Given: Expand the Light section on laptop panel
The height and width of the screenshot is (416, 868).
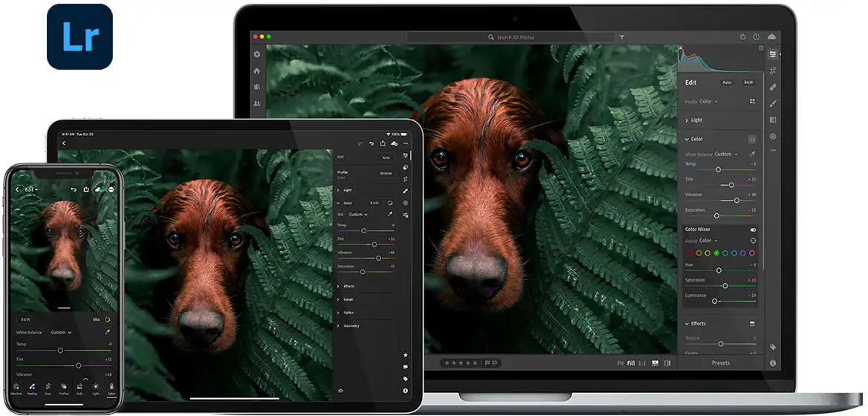Looking at the screenshot, I should pos(696,120).
